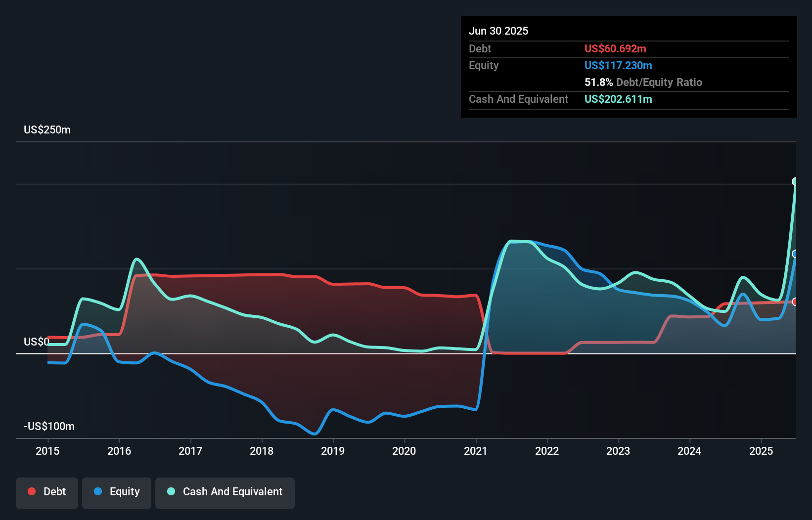Click the US$250m gridline label
The image size is (812, 520).
(x=47, y=130)
